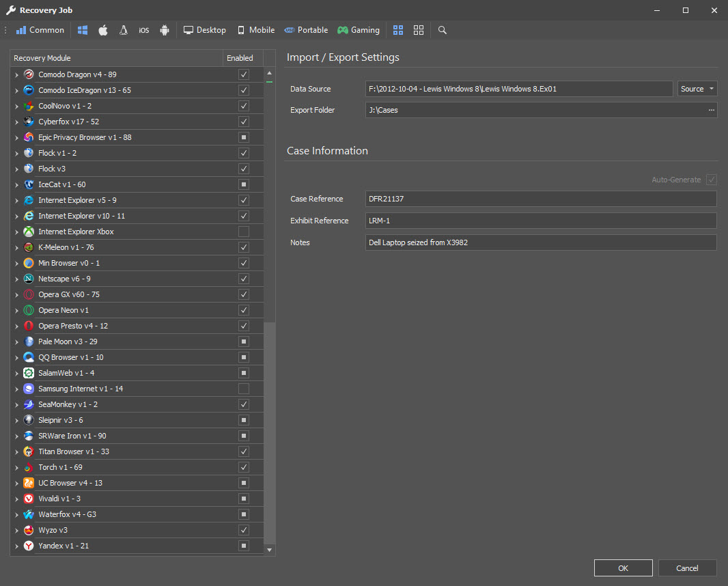Browse for Export Folder ellipsis button
Image resolution: width=728 pixels, height=586 pixels.
click(x=711, y=110)
